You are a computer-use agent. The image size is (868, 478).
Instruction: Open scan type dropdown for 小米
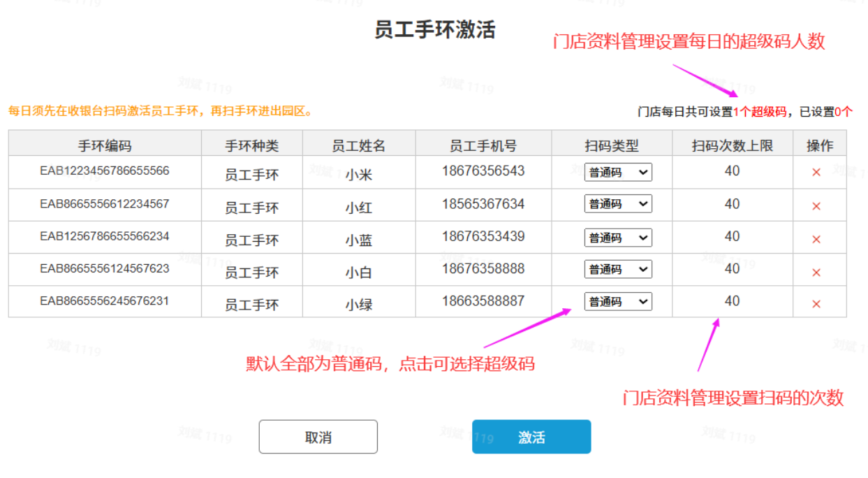tap(618, 172)
